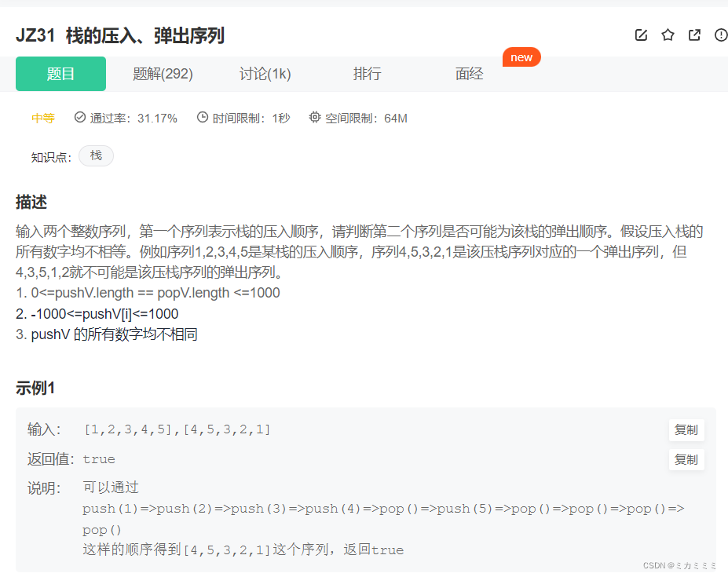
Task: Click 复制 to copy the input
Action: (x=686, y=430)
